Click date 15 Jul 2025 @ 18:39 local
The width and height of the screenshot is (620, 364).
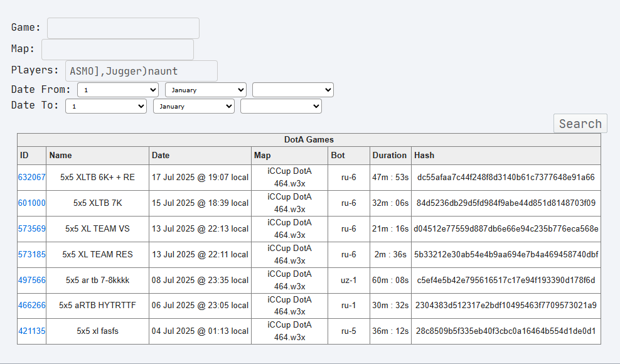pos(200,203)
